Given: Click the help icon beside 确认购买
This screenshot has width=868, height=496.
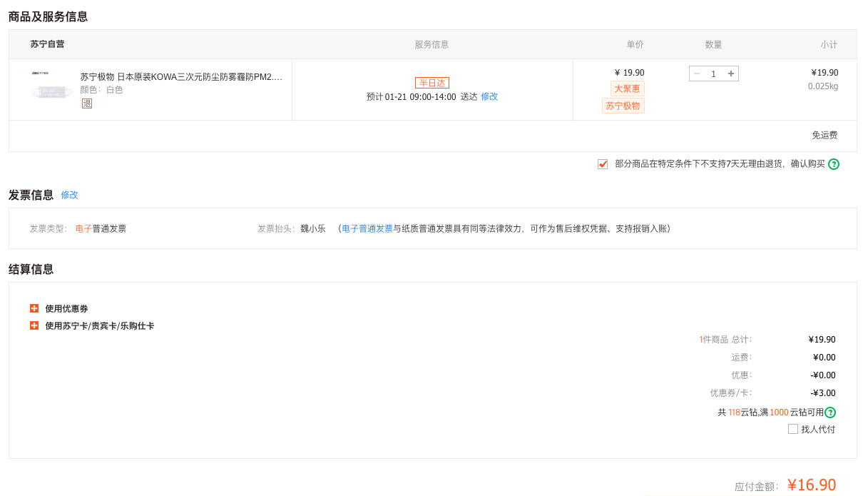Looking at the screenshot, I should [834, 164].
